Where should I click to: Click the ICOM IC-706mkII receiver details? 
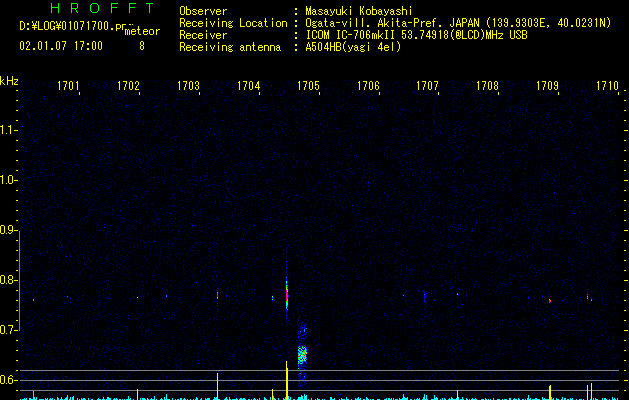(416, 35)
